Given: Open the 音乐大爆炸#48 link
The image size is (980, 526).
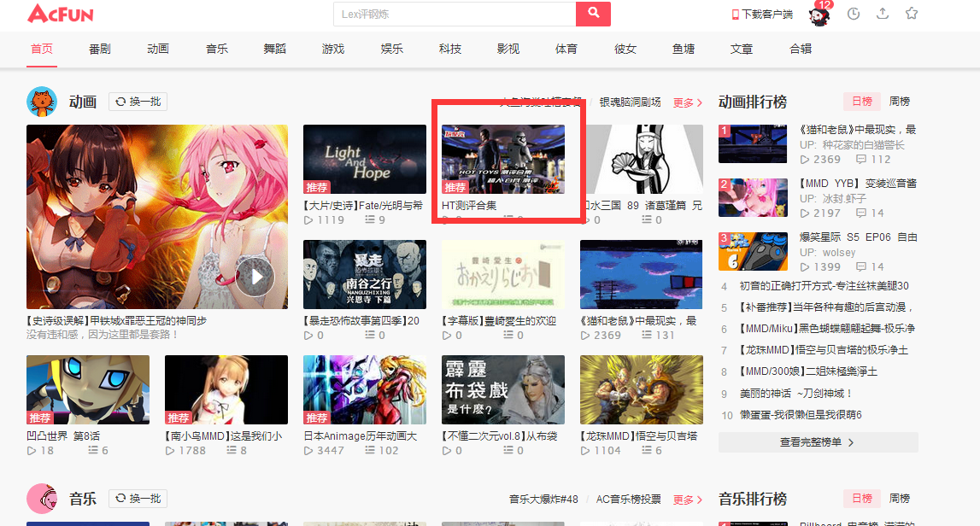Looking at the screenshot, I should coord(543,500).
